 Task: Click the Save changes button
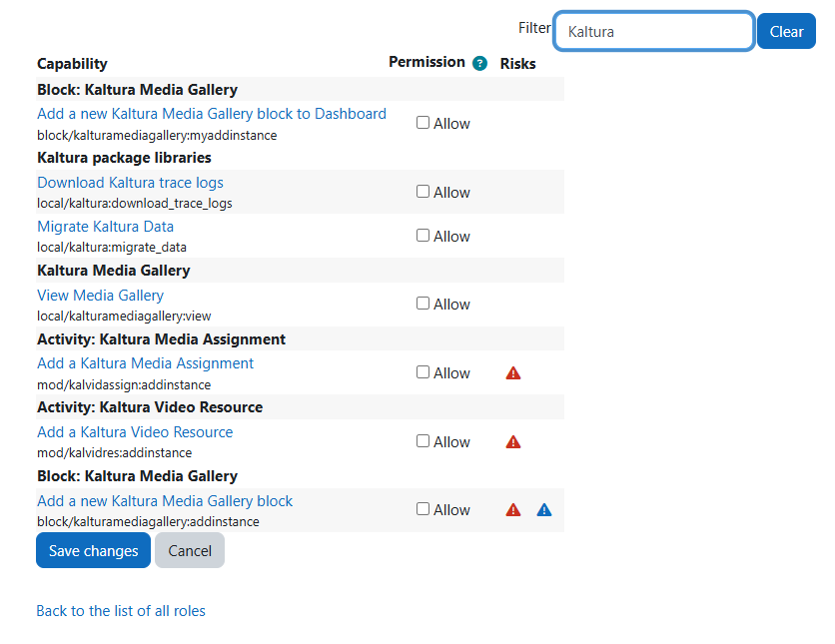click(x=93, y=551)
